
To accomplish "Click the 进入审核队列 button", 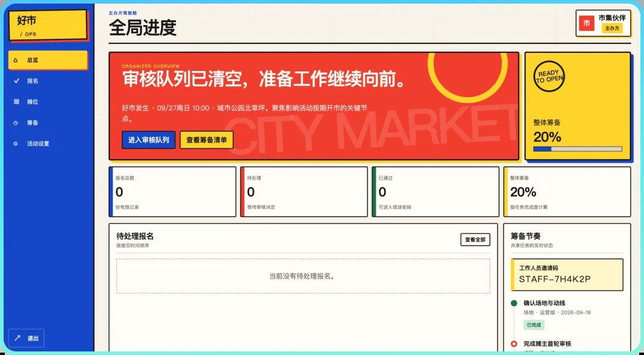I will pos(148,140).
